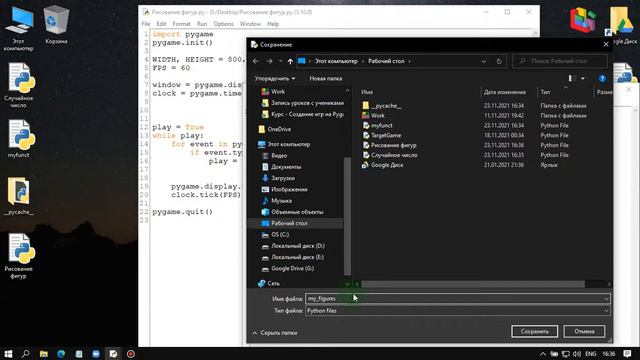This screenshot has width=640, height=360.
Task: Open the Корзина recycle bin icon
Action: tap(56, 25)
